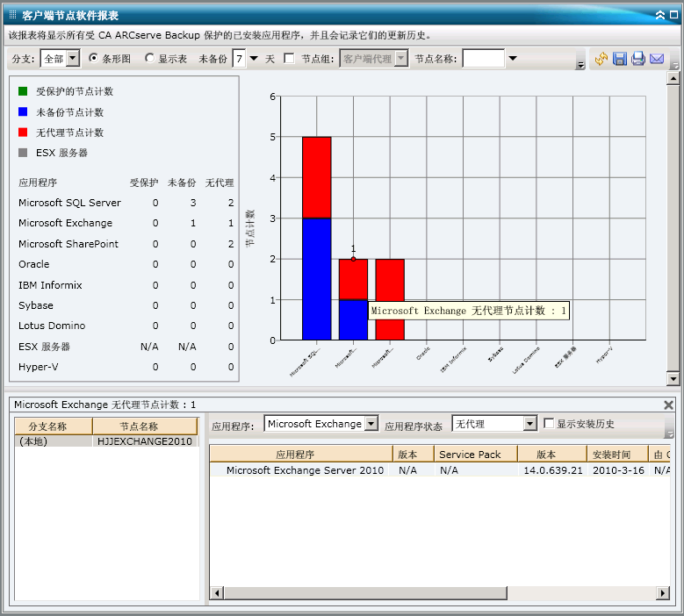Click IBM Informix in the application list
The width and height of the screenshot is (684, 616).
pos(50,285)
